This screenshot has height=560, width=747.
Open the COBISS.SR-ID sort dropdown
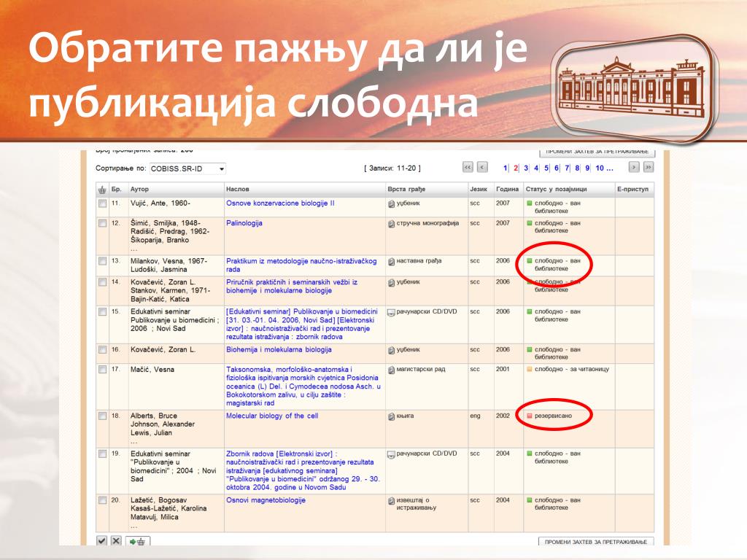click(187, 168)
